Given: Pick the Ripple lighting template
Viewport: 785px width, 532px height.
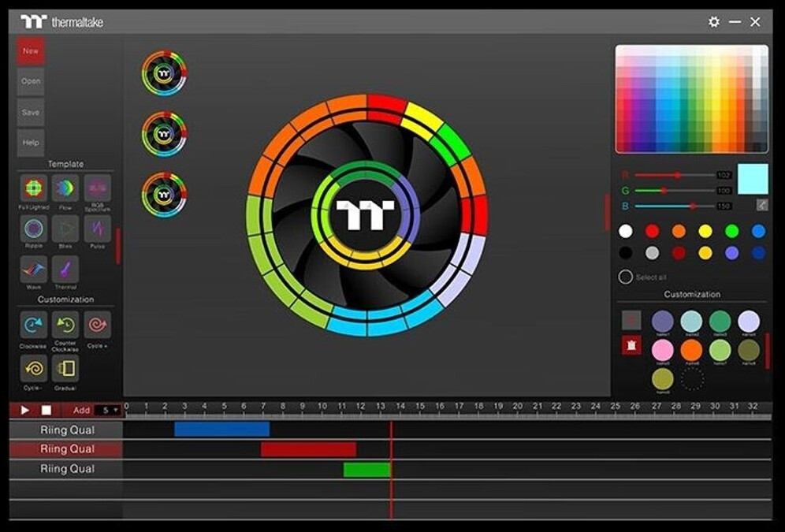Looking at the screenshot, I should 33,229.
